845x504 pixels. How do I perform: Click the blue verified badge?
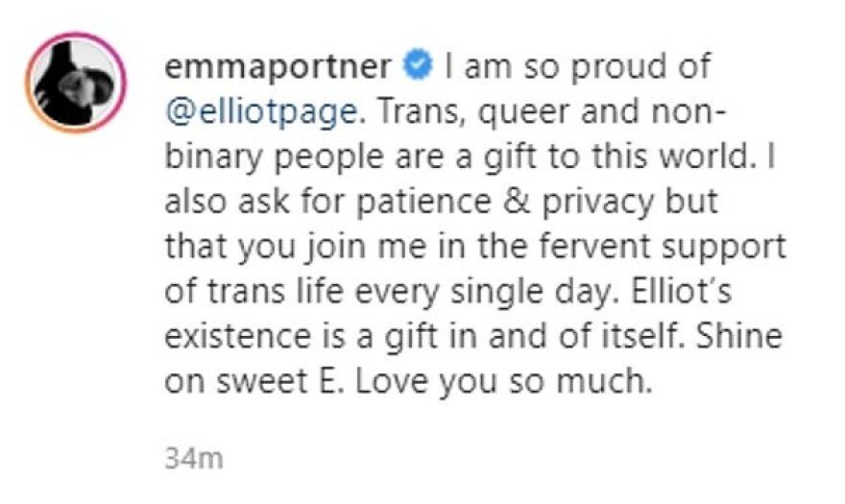[415, 68]
